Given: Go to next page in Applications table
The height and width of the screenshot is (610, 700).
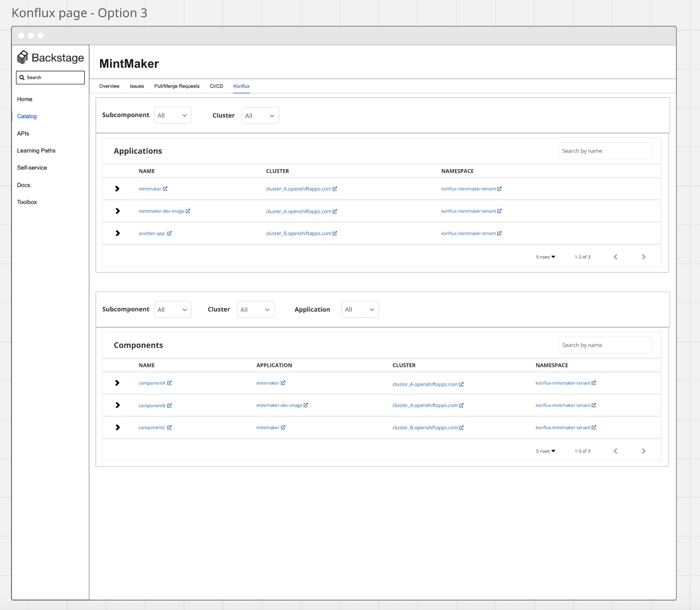Looking at the screenshot, I should click(643, 257).
